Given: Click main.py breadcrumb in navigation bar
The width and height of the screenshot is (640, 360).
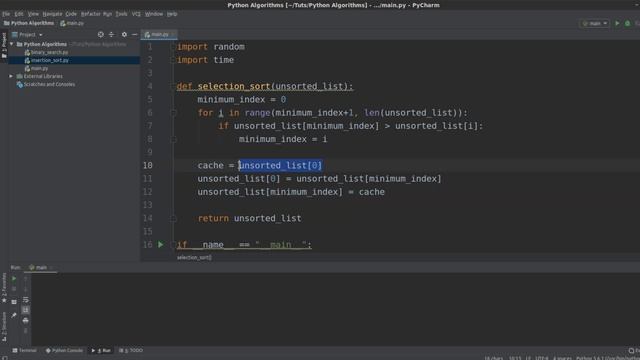Looking at the screenshot, I should click(x=72, y=24).
